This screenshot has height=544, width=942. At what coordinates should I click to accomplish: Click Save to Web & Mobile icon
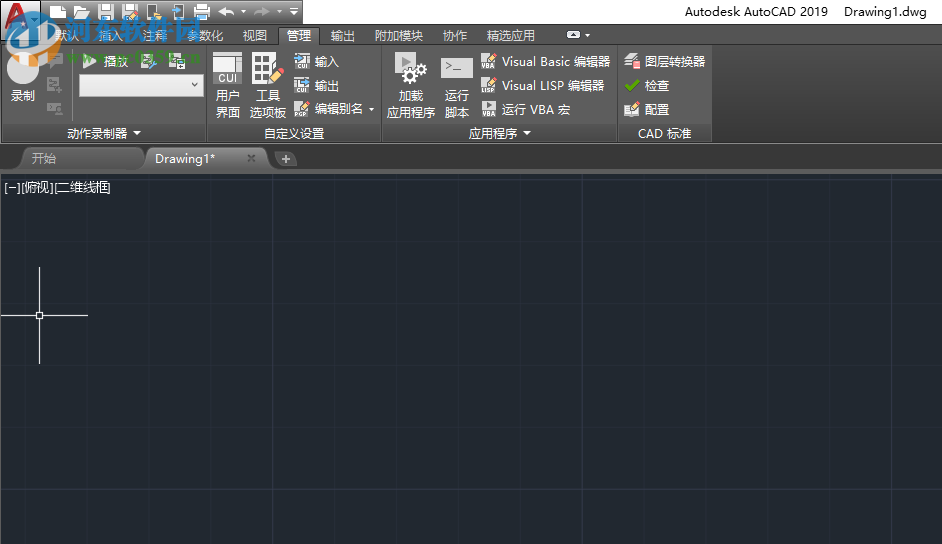pyautogui.click(x=178, y=12)
